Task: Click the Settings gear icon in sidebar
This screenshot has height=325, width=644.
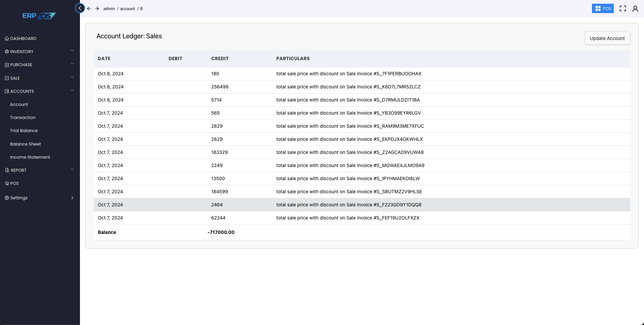Action: point(7,198)
